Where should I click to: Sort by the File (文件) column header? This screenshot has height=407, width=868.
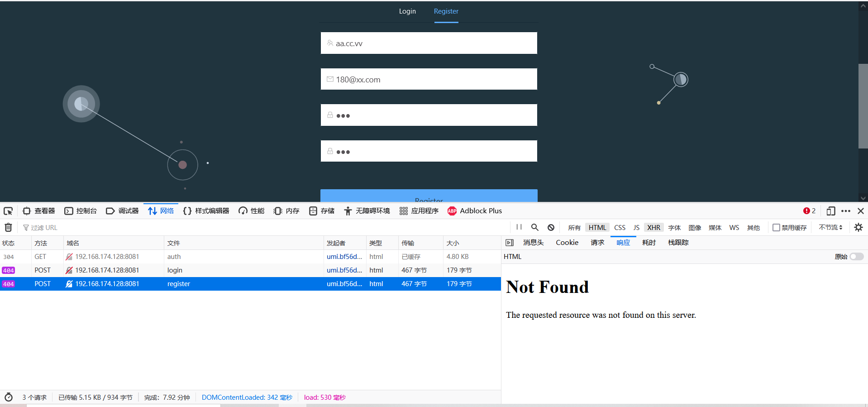(244, 243)
